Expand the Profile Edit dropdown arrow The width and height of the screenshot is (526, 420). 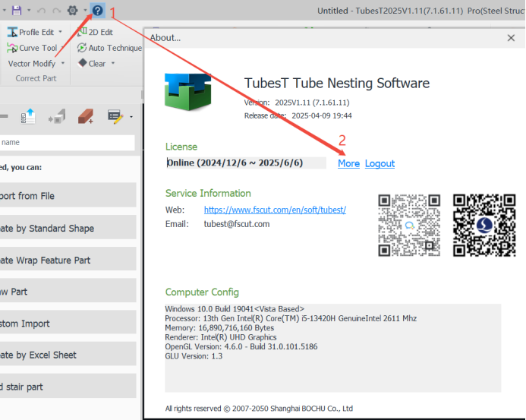[61, 32]
